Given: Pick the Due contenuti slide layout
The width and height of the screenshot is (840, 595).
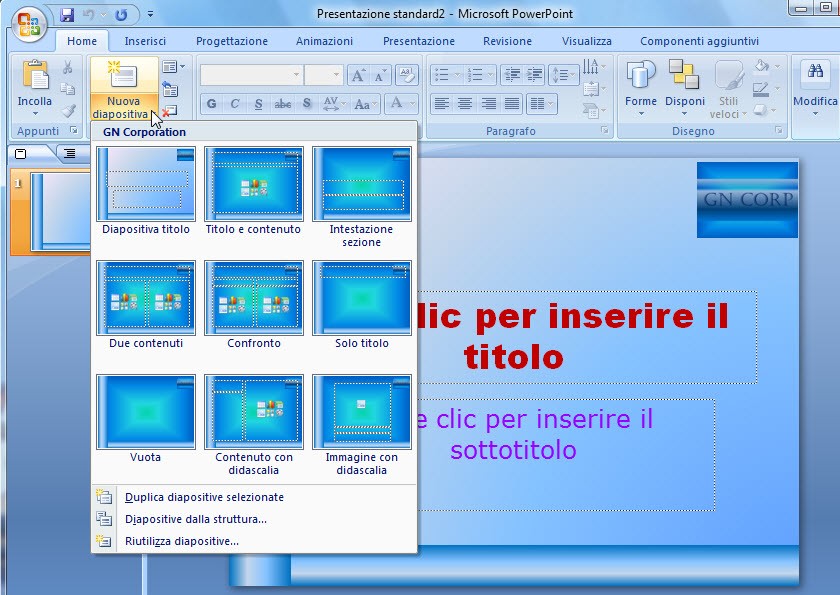Looking at the screenshot, I should point(146,298).
